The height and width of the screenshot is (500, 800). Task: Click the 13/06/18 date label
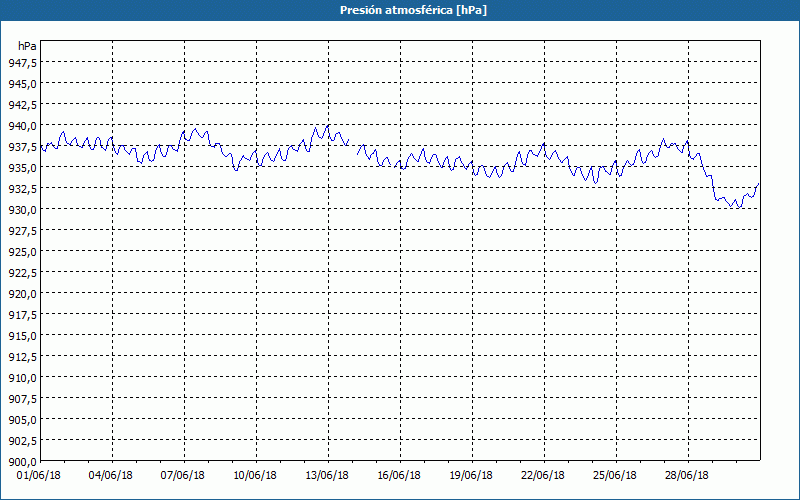click(x=327, y=476)
